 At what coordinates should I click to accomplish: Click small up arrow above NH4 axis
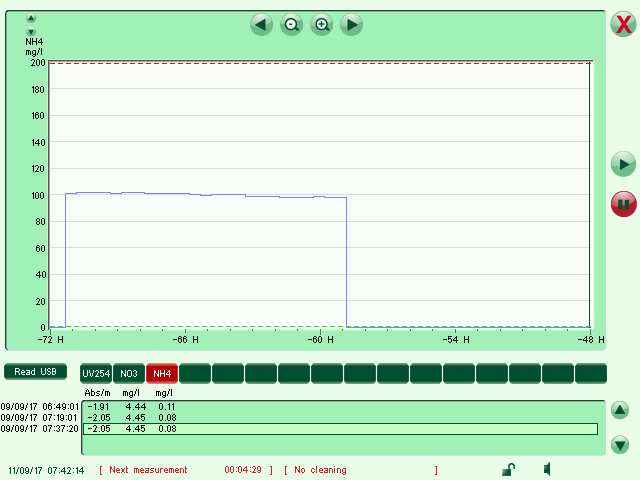[x=31, y=19]
